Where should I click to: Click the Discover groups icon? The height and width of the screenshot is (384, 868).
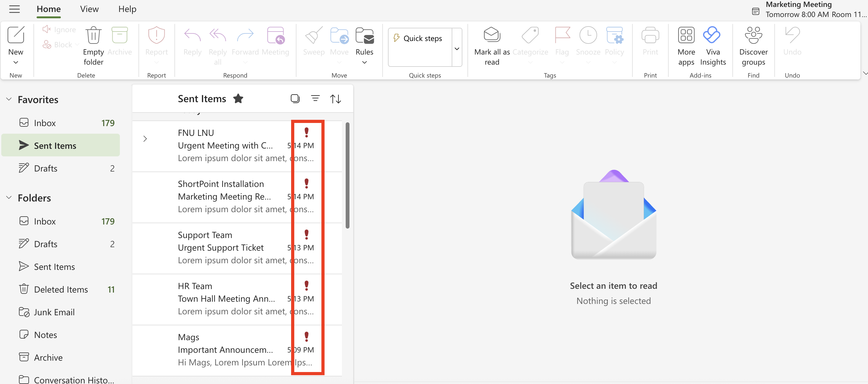coord(753,35)
